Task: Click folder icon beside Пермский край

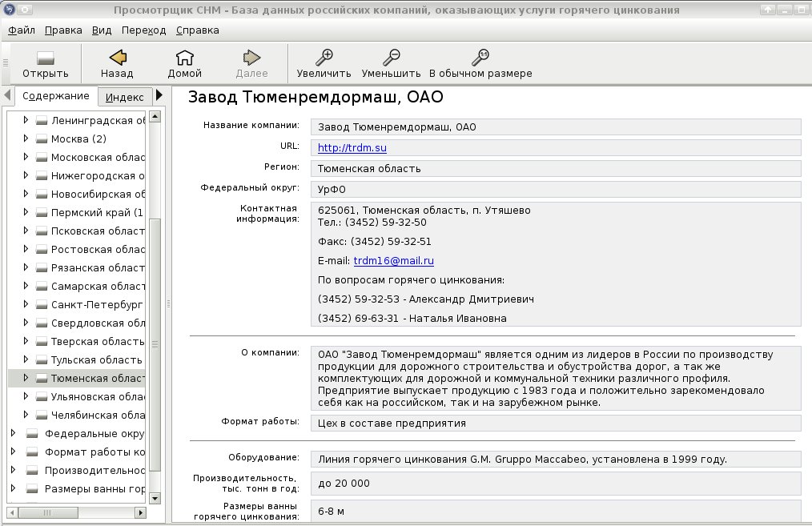Action: tap(42, 212)
